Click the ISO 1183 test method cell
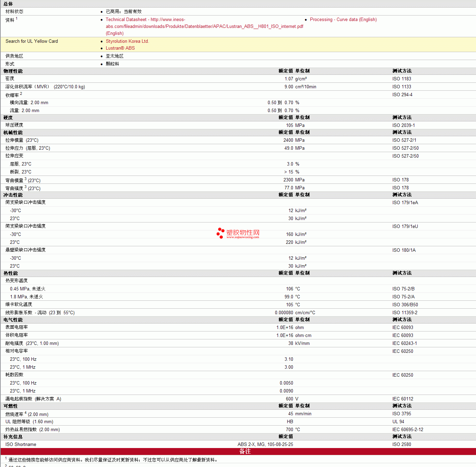The height and width of the screenshot is (467, 476). click(x=401, y=79)
